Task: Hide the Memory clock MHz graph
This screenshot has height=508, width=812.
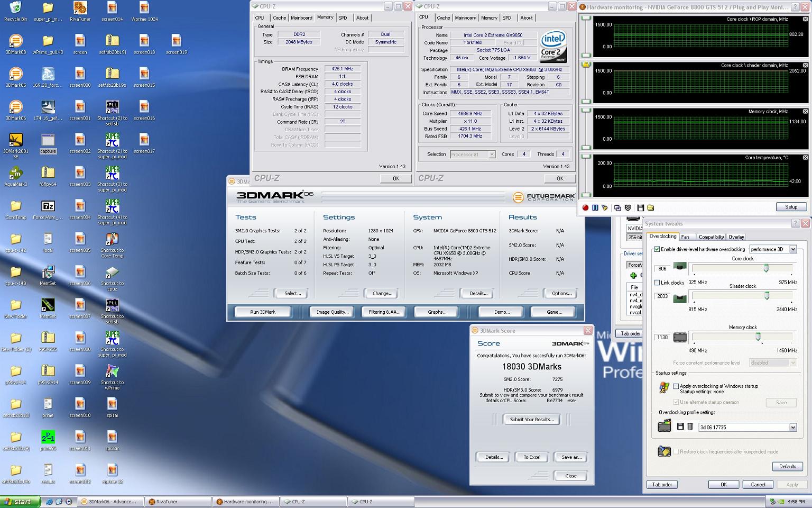Action: click(x=805, y=111)
